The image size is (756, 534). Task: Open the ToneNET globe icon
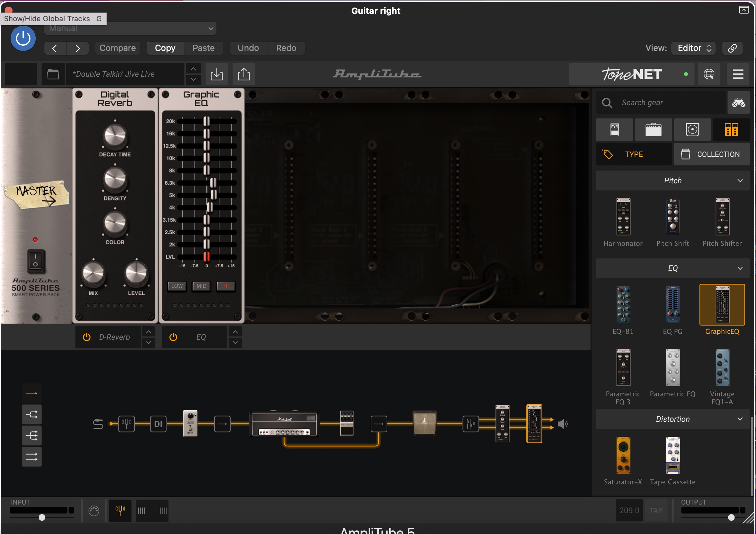(709, 74)
